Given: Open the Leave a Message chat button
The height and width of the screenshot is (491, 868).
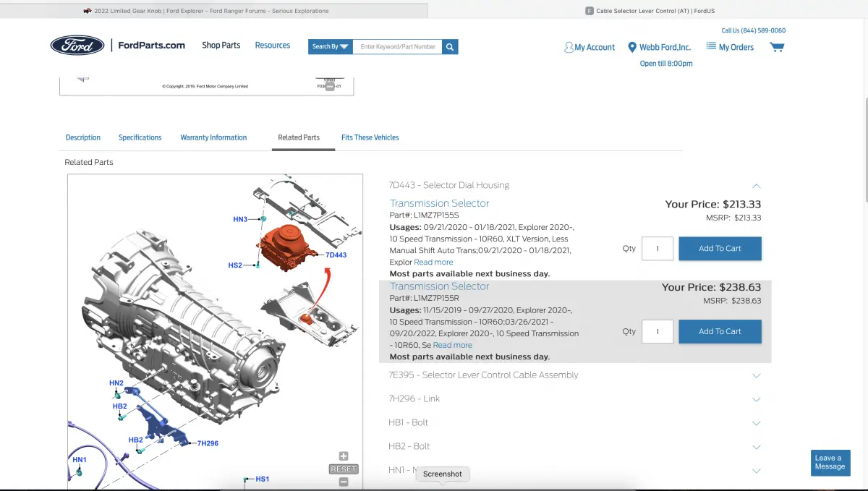Looking at the screenshot, I should coord(830,463).
